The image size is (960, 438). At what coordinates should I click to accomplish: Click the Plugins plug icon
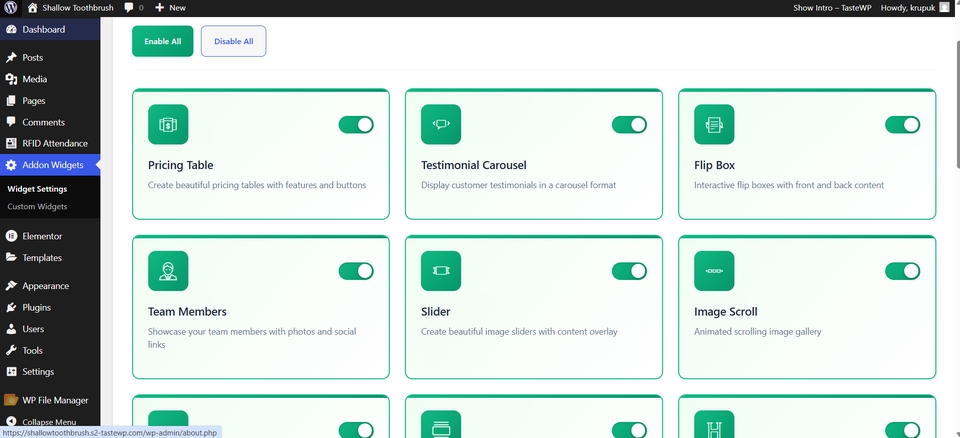click(11, 308)
